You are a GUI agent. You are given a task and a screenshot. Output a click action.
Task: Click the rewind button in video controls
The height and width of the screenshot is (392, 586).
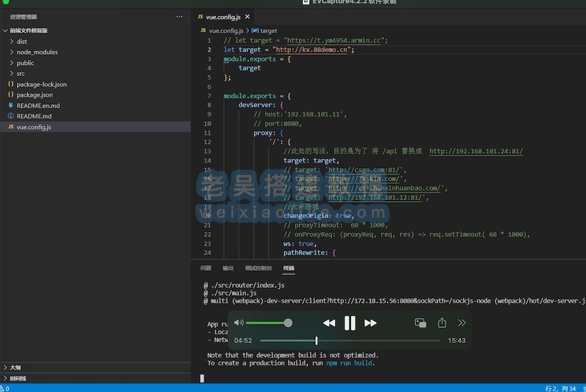pos(329,323)
